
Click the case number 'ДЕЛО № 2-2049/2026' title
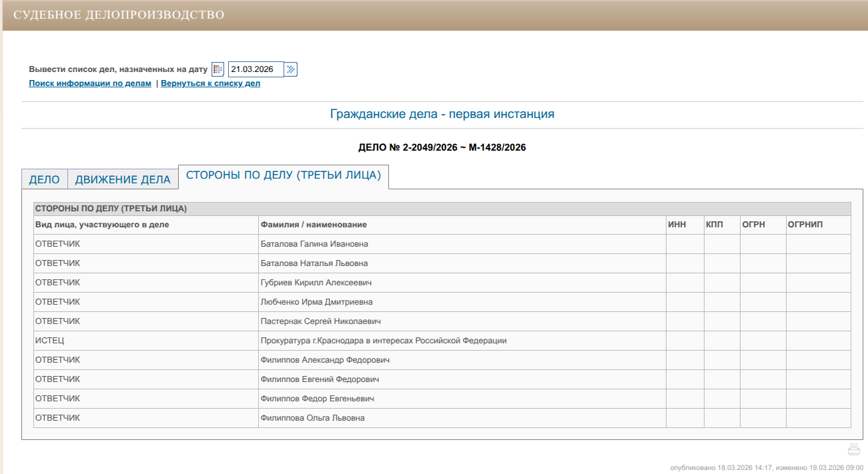coord(442,147)
